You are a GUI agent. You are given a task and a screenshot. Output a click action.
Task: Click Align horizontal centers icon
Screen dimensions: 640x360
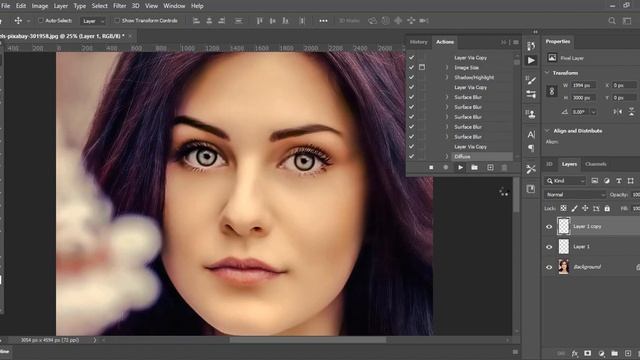pyautogui.click(x=209, y=20)
